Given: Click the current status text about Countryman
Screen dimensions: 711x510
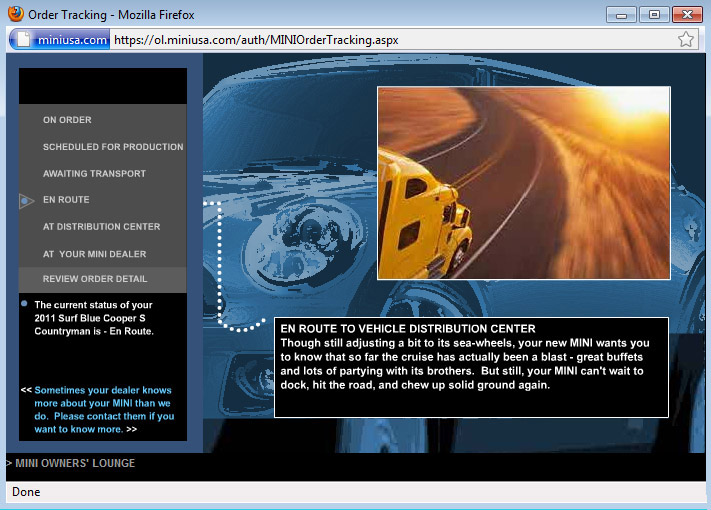Looking at the screenshot, I should click(x=94, y=318).
